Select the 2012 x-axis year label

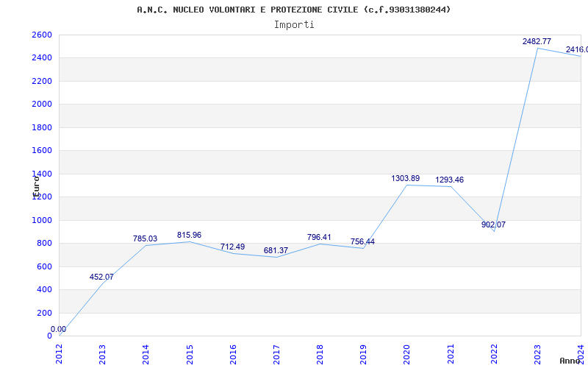tap(59, 352)
